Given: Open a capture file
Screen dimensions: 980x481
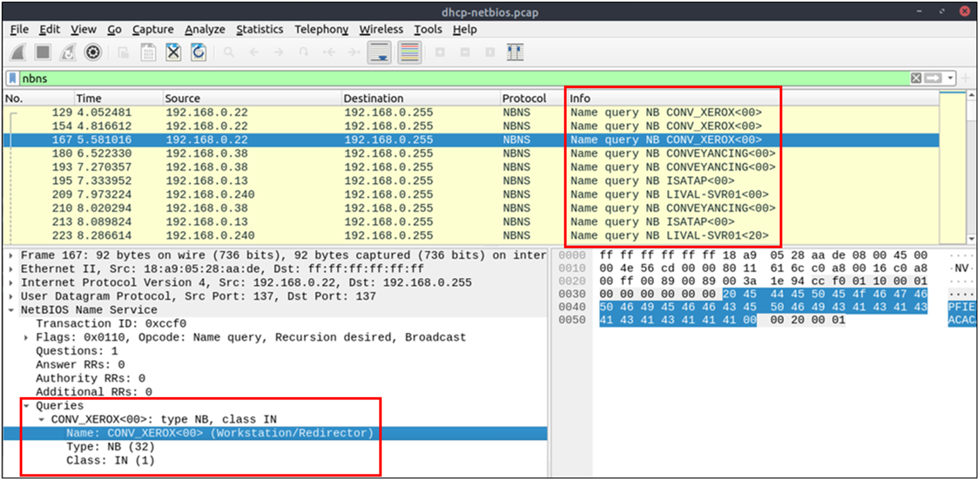Looking at the screenshot, I should click(x=124, y=52).
